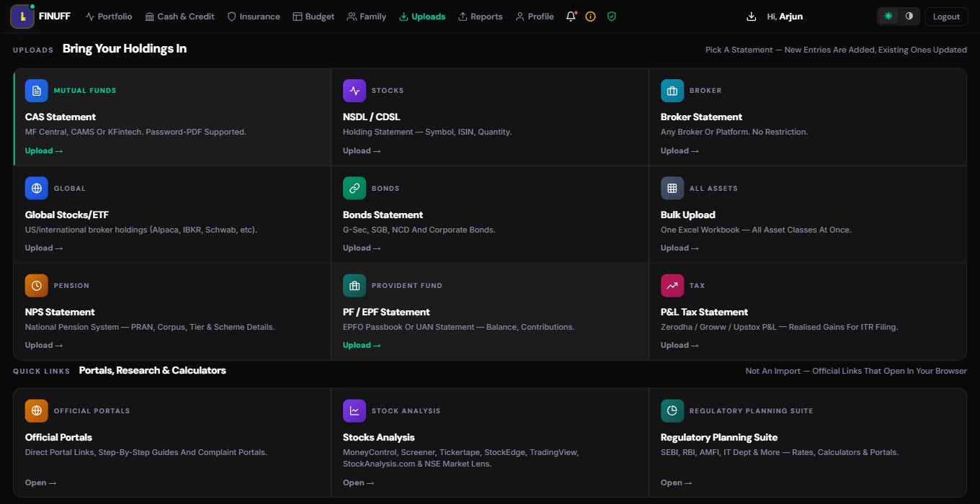The width and height of the screenshot is (980, 504).
Task: Click the Hi, Arjun greeting
Action: tap(785, 17)
